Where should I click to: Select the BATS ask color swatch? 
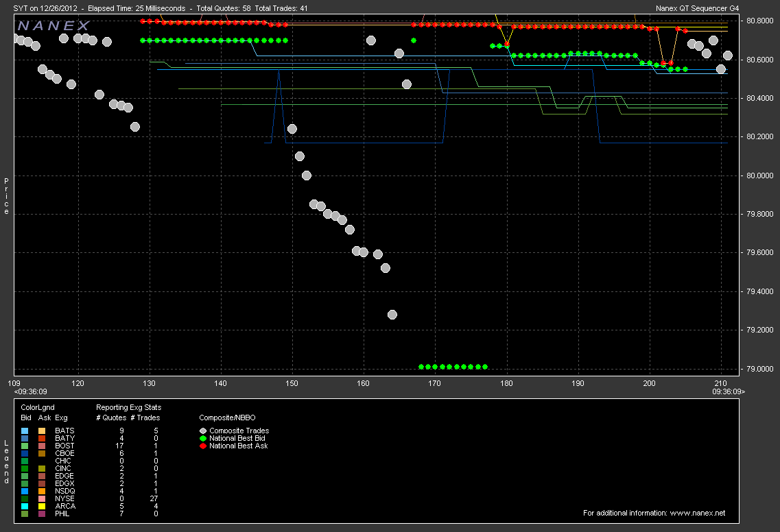coord(42,431)
